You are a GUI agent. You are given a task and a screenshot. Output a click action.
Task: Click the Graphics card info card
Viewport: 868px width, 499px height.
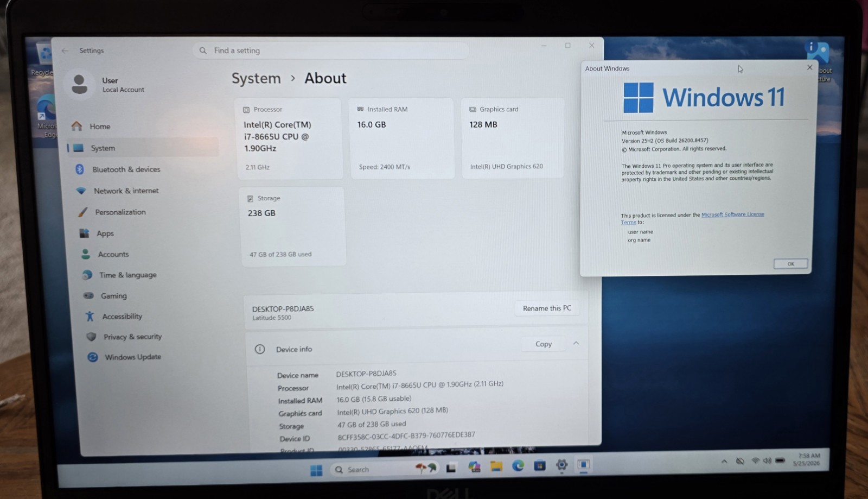click(513, 137)
